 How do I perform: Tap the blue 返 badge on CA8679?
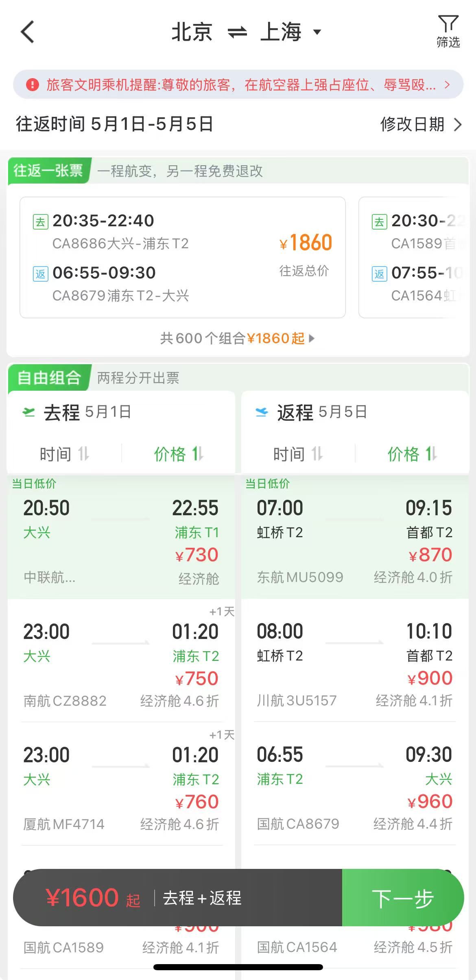(40, 274)
